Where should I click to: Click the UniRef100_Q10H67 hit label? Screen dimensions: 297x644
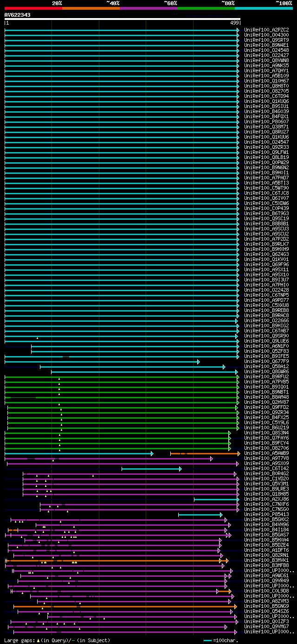[x=266, y=81]
